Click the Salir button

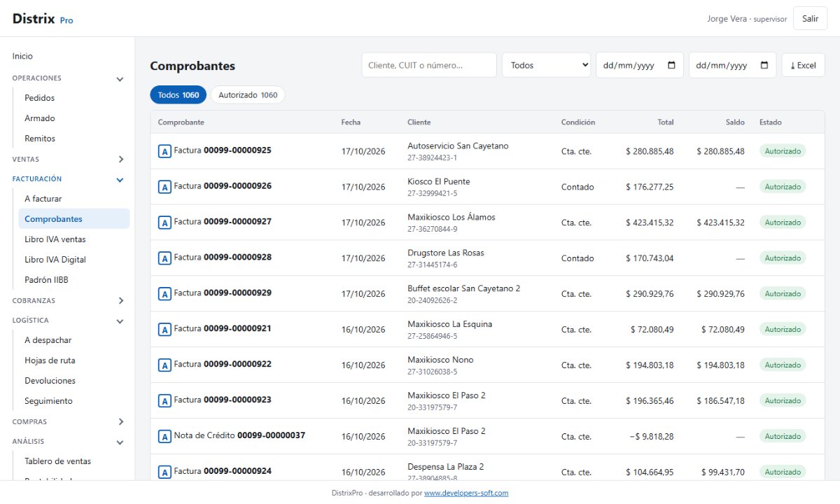(x=810, y=19)
